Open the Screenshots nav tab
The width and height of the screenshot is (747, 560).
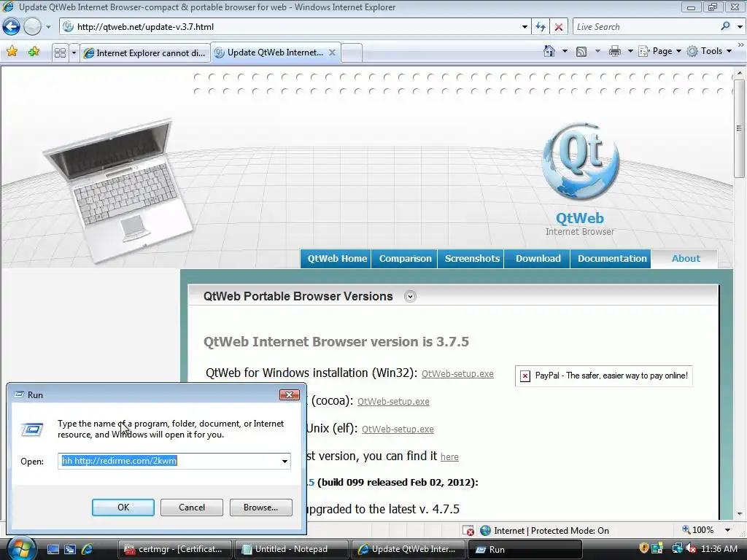(x=472, y=259)
